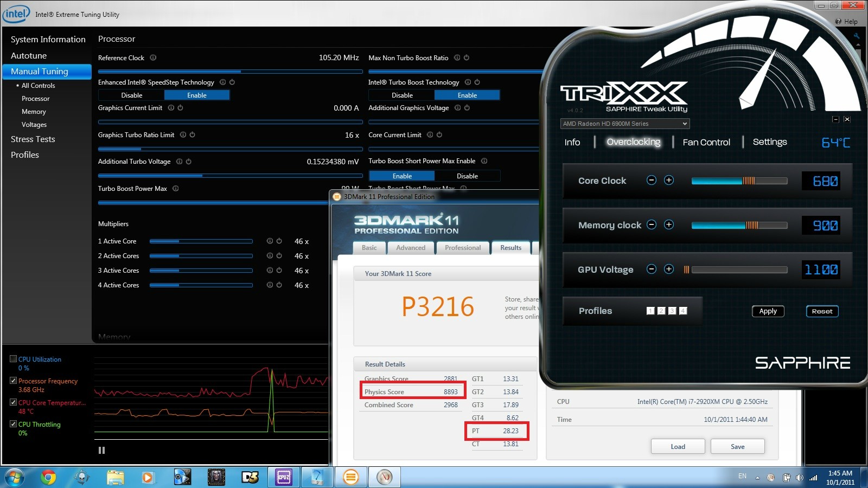
Task: Set Turbo Boost Short Power Max to Disable
Action: (467, 176)
